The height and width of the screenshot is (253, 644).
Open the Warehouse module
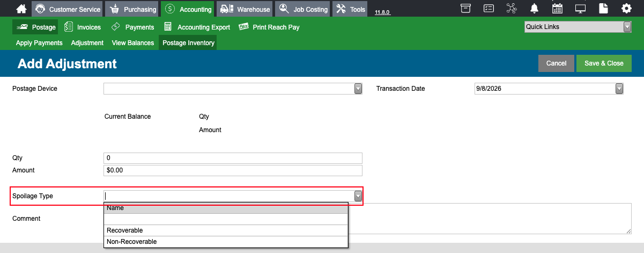[x=245, y=9]
